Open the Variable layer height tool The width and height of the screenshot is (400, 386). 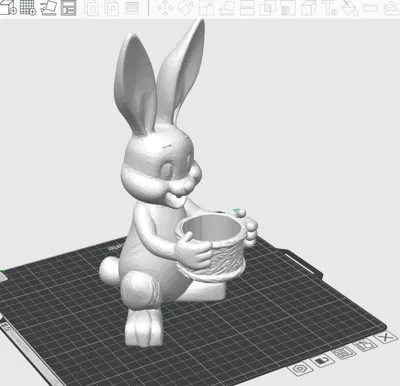[132, 8]
